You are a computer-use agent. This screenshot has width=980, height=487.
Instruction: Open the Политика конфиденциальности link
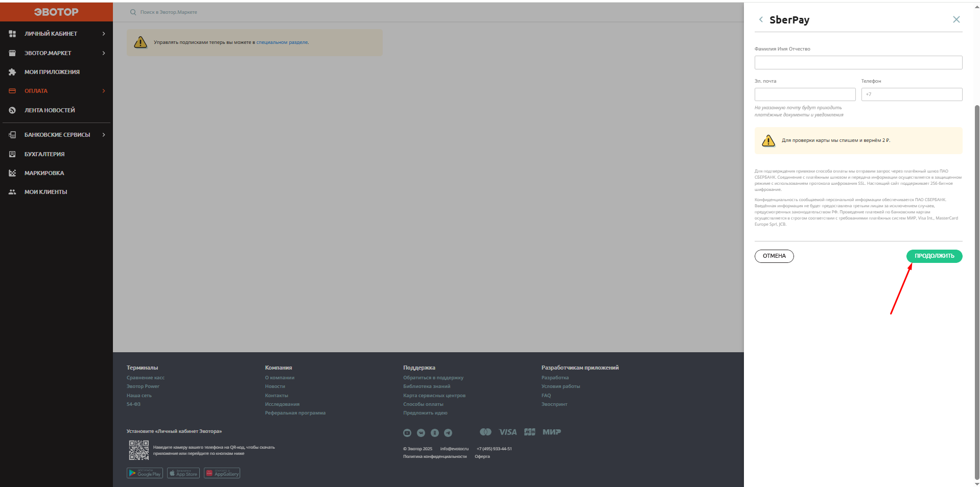(x=435, y=457)
